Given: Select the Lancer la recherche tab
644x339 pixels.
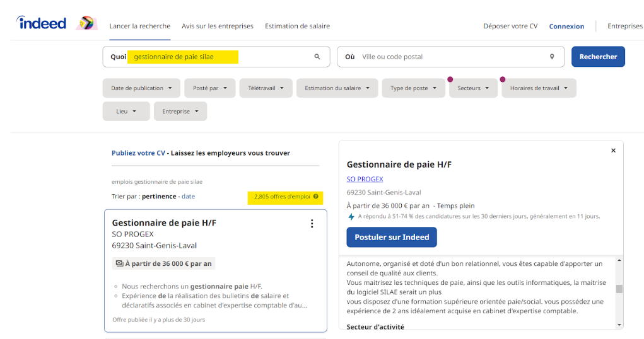Looking at the screenshot, I should tap(139, 26).
